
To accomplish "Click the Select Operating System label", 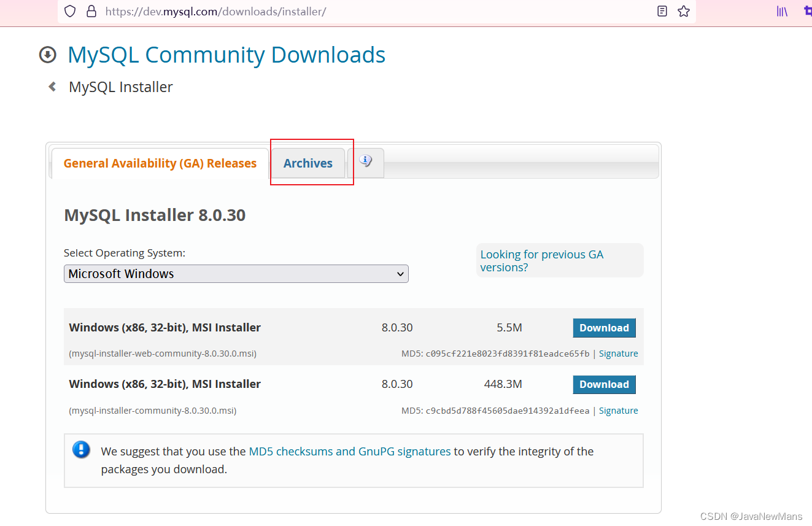I will pyautogui.click(x=125, y=253).
